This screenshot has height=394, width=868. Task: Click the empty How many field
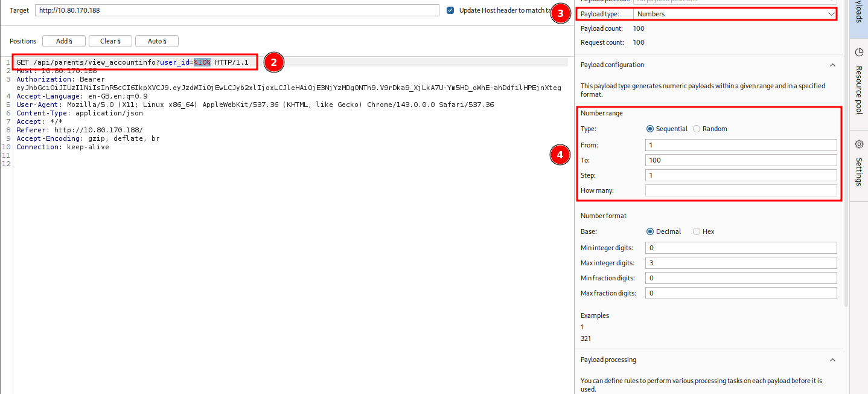[741, 190]
